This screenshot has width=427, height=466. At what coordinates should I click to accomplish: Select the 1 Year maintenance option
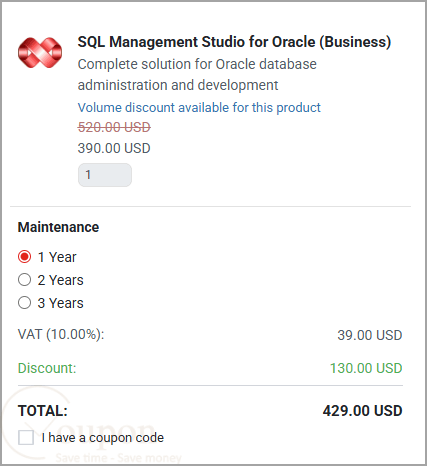24,257
